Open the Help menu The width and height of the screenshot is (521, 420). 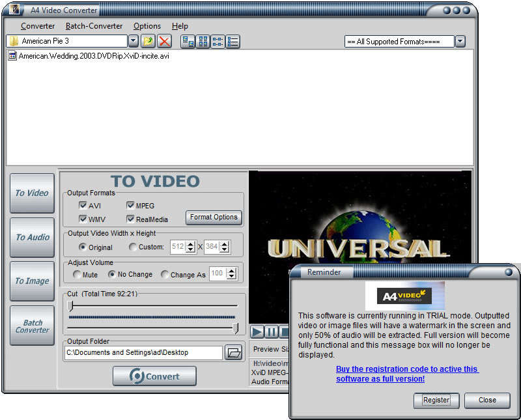click(x=180, y=26)
